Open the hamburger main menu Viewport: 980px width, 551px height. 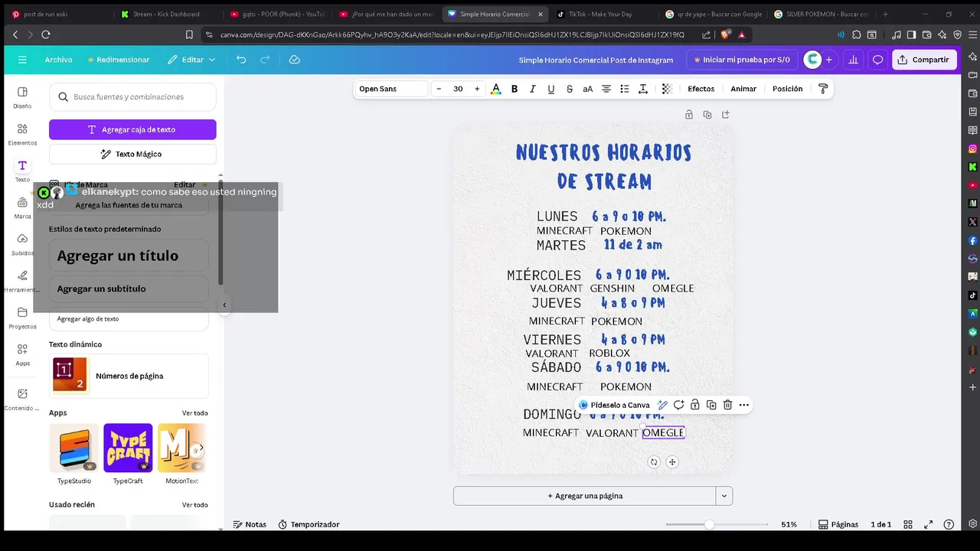pos(22,60)
